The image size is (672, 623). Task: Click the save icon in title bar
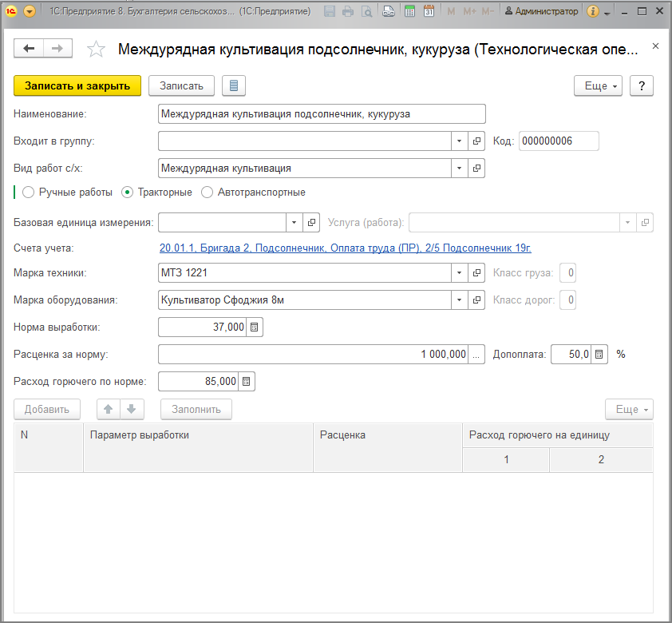[329, 11]
